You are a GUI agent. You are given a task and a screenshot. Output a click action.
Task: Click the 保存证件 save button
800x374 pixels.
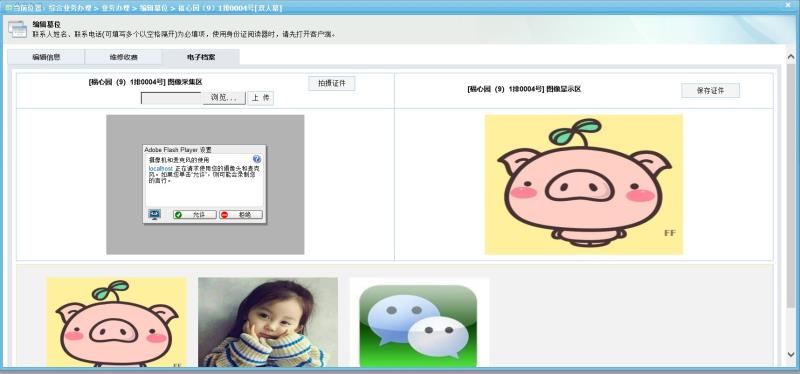point(710,90)
